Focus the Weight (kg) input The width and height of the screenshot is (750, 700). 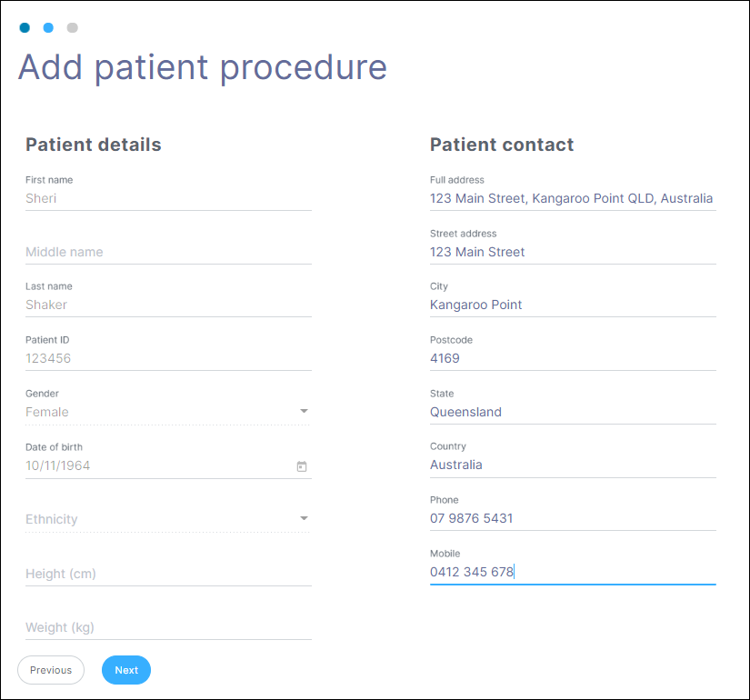(x=168, y=627)
